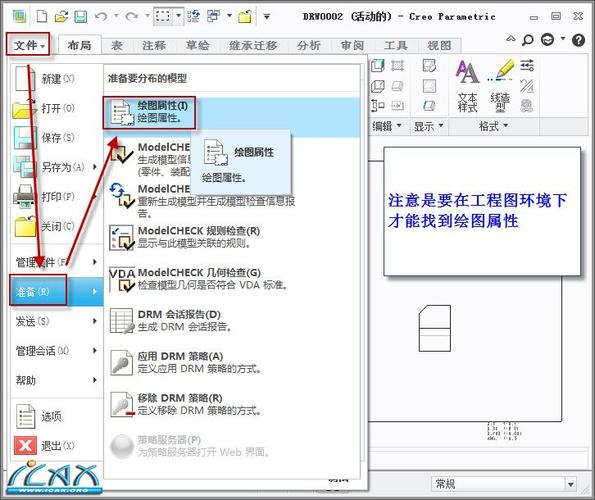The height and width of the screenshot is (500, 595).
Task: Expand the 帮助 submenu
Action: tap(57, 380)
